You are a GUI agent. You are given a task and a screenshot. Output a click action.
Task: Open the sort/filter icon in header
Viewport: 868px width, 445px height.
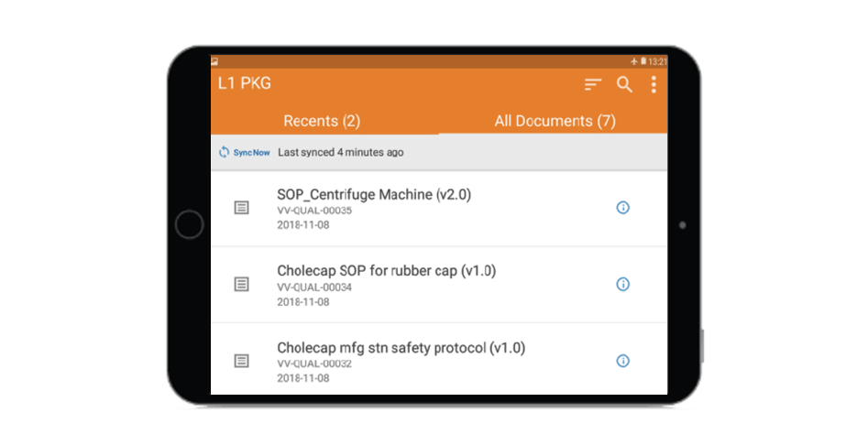tap(593, 85)
